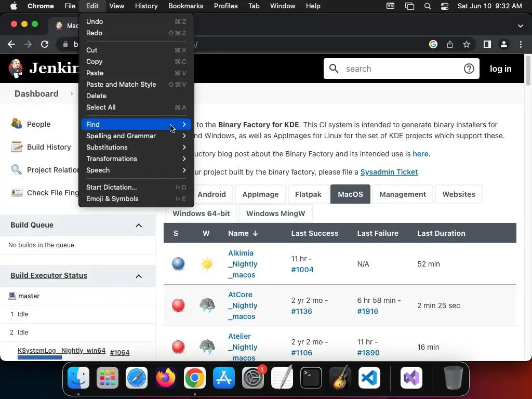Open macOS Control Center in the menu bar
The image size is (532, 399).
[x=445, y=6]
